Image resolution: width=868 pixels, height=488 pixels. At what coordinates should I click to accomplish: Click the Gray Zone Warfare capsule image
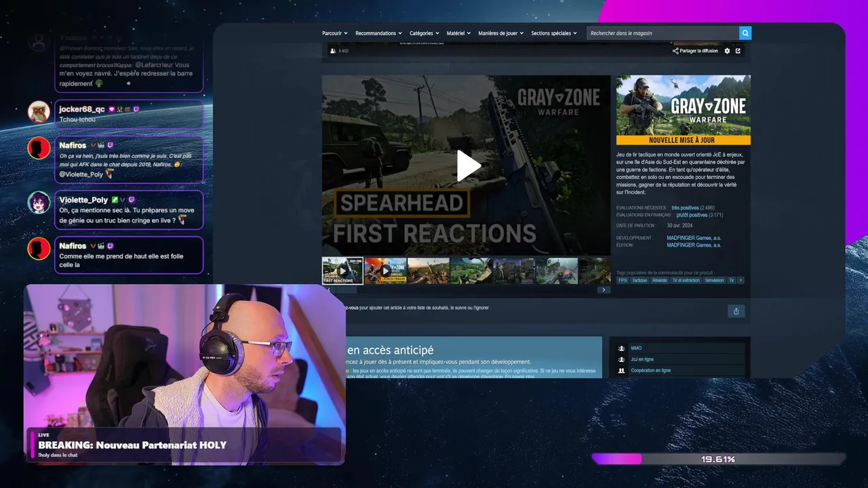pyautogui.click(x=683, y=110)
